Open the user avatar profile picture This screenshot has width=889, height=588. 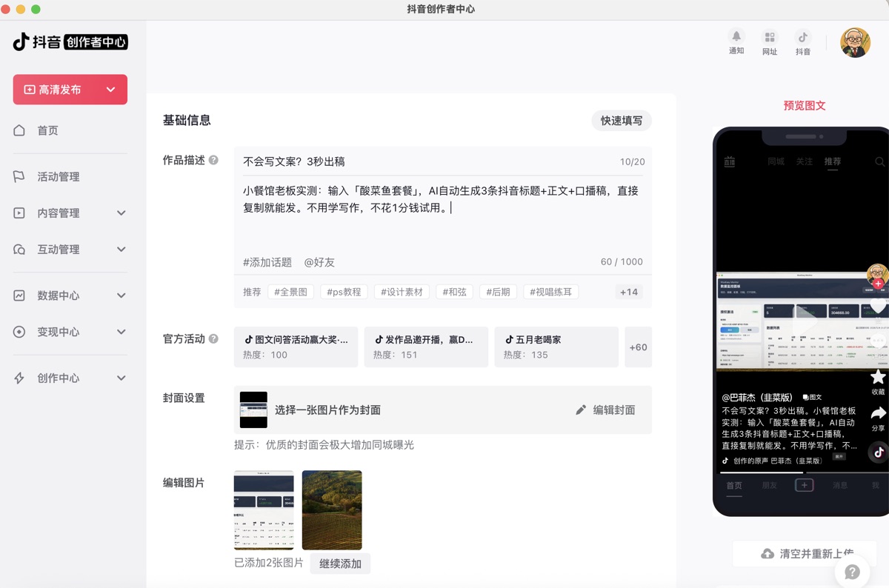tap(855, 43)
